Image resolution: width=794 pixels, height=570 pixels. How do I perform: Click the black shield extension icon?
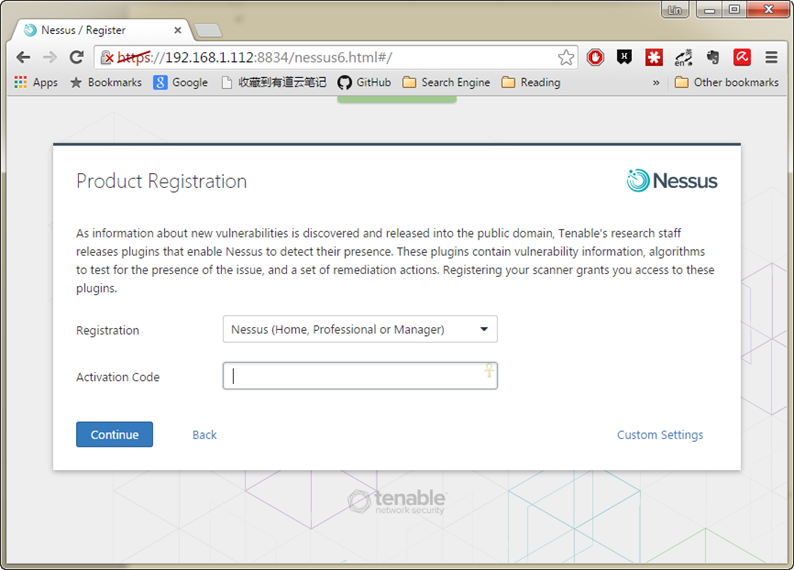click(x=624, y=58)
